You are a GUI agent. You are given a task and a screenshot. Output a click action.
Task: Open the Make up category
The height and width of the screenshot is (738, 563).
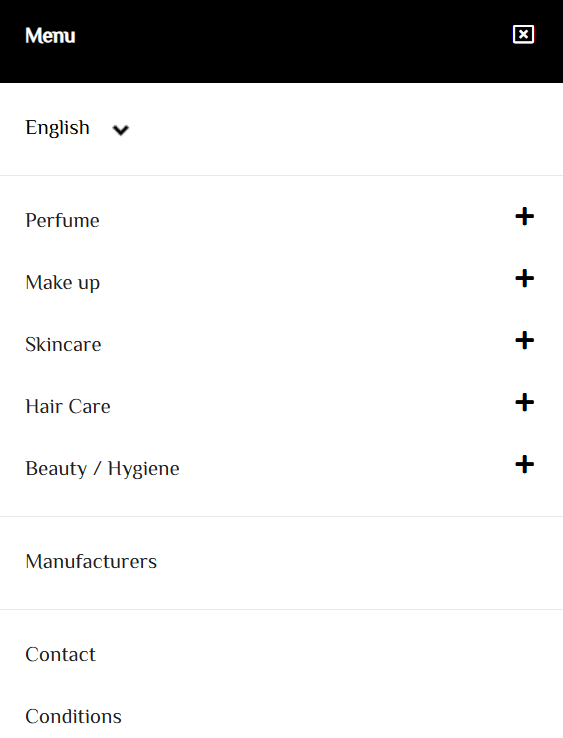click(x=63, y=283)
